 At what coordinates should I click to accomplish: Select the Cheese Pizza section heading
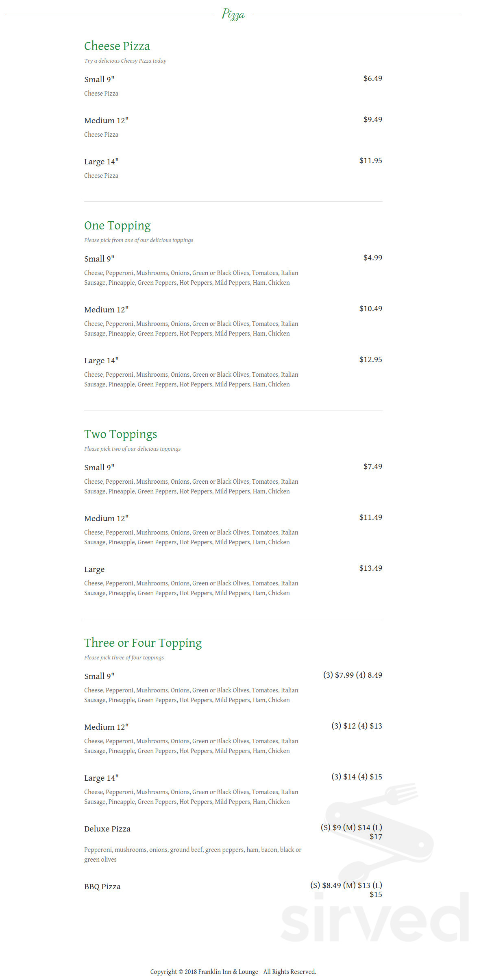(117, 46)
